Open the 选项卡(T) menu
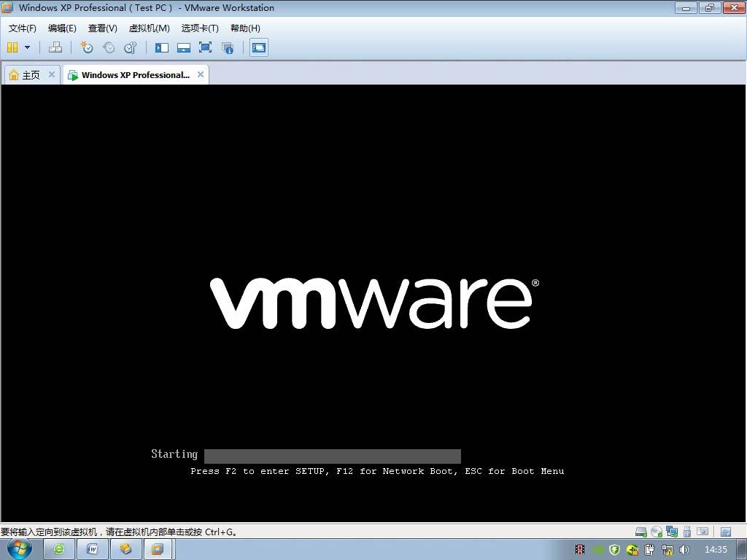 pos(200,28)
